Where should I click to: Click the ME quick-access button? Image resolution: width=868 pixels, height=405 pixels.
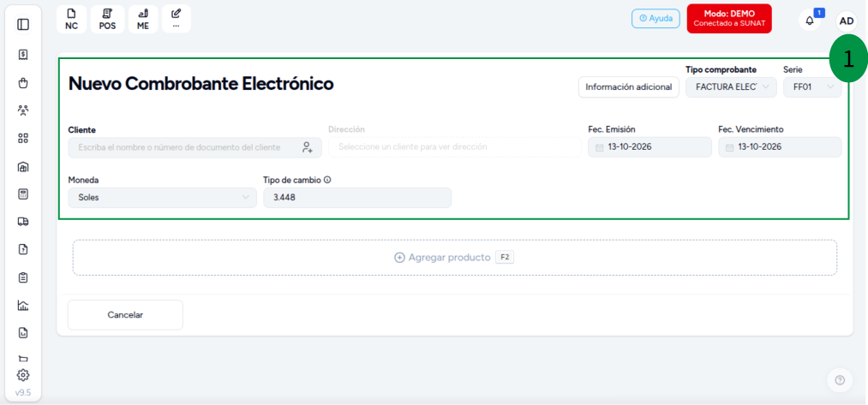(x=143, y=20)
